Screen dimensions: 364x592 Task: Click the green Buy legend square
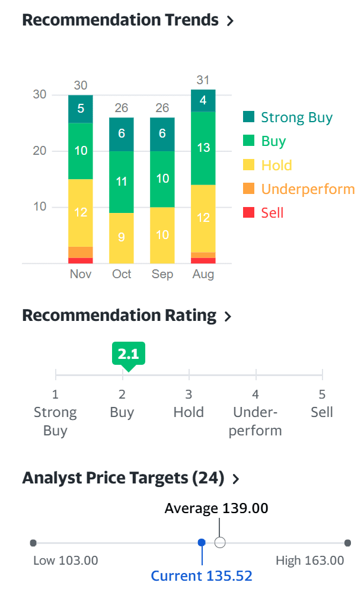point(249,141)
